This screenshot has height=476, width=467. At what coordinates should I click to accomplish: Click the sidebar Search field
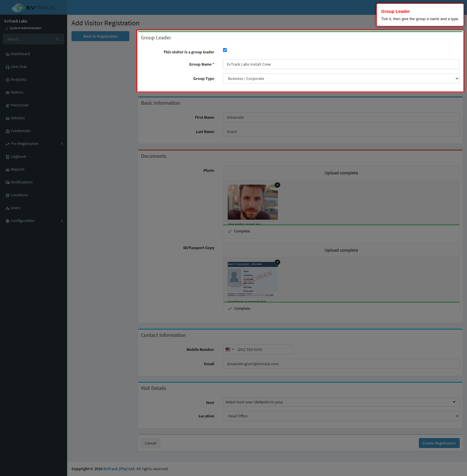(x=34, y=39)
